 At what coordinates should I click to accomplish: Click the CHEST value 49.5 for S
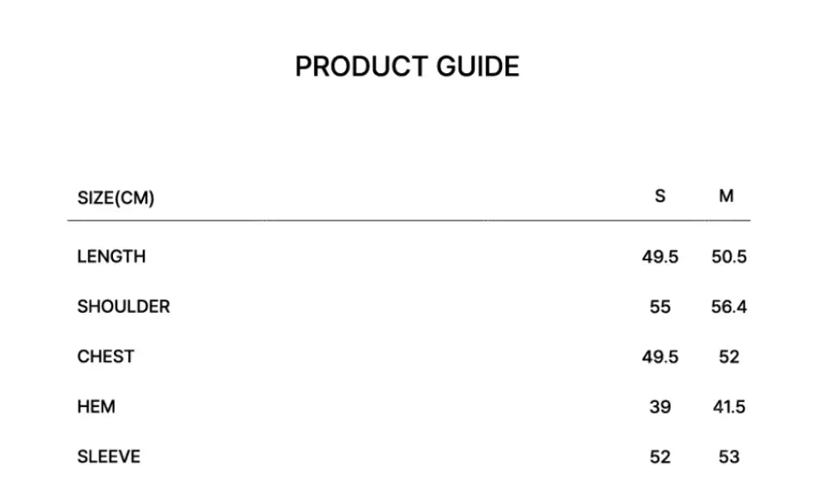[660, 357]
